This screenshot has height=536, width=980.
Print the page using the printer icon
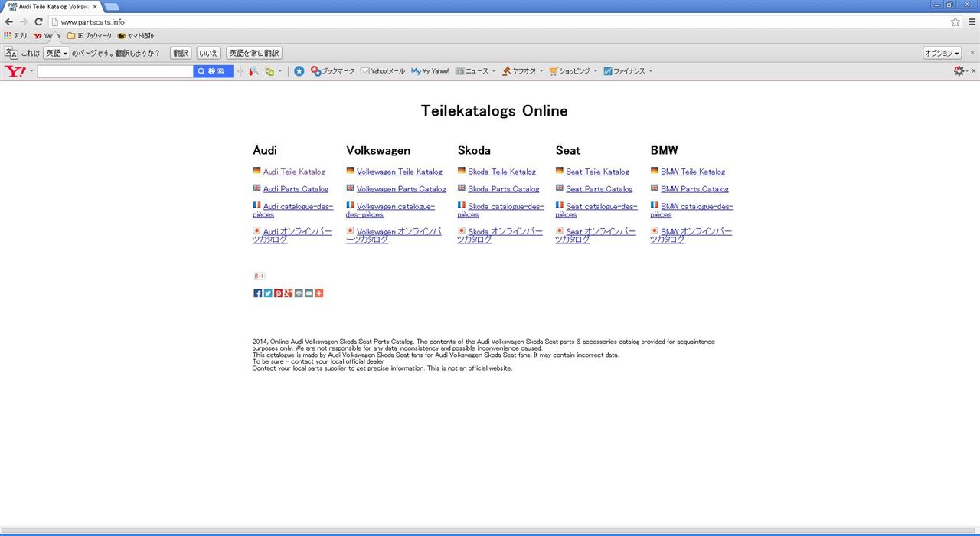pyautogui.click(x=299, y=293)
